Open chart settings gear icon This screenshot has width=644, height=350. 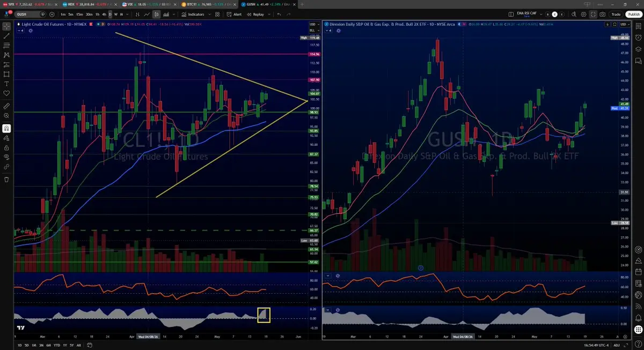[583, 14]
